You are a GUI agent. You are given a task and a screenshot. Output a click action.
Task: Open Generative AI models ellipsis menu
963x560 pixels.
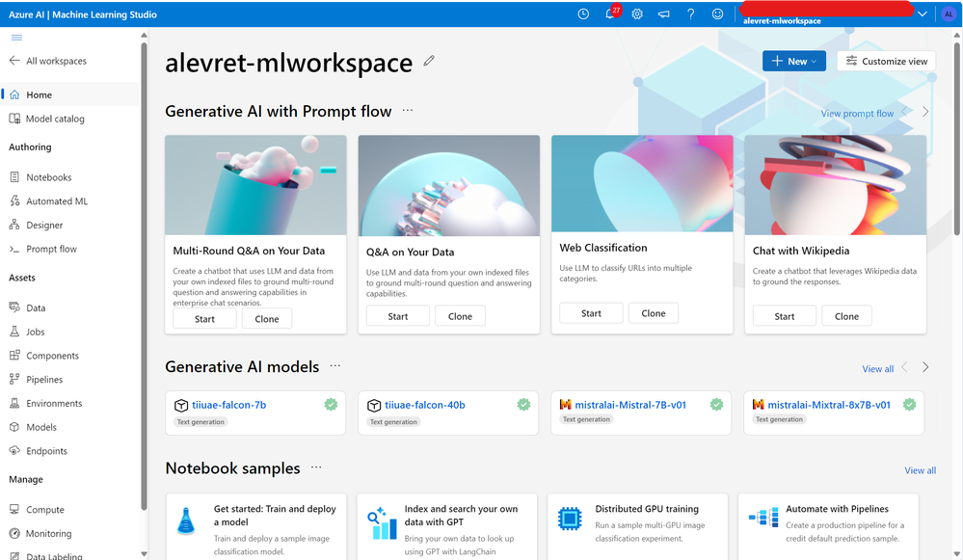335,366
